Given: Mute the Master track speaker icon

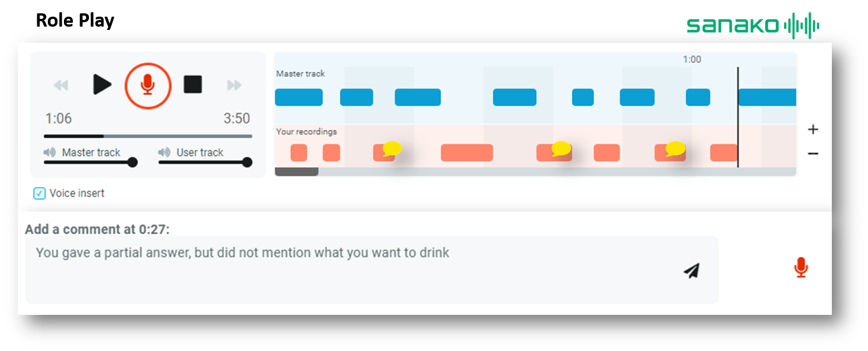Looking at the screenshot, I should point(50,152).
